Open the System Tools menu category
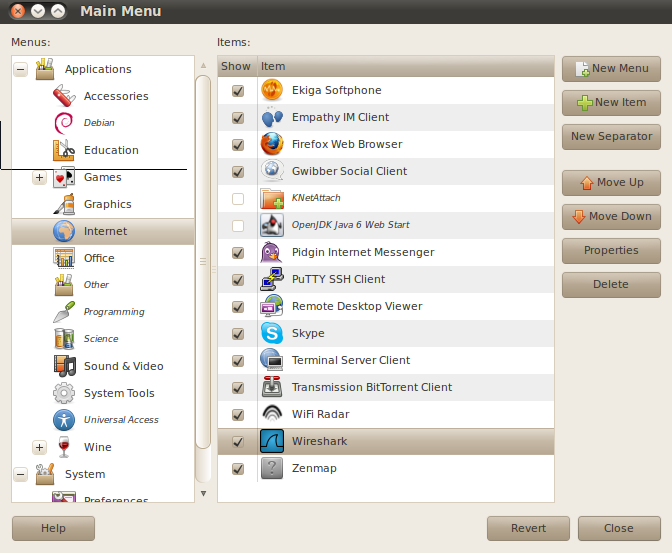The width and height of the screenshot is (672, 553). (x=118, y=393)
